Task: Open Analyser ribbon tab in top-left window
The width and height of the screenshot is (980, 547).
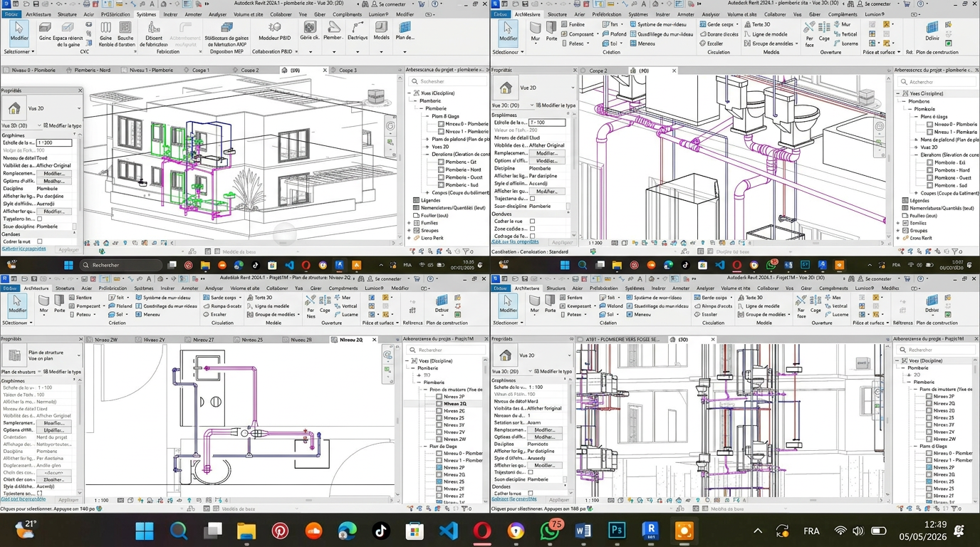Action: click(218, 14)
